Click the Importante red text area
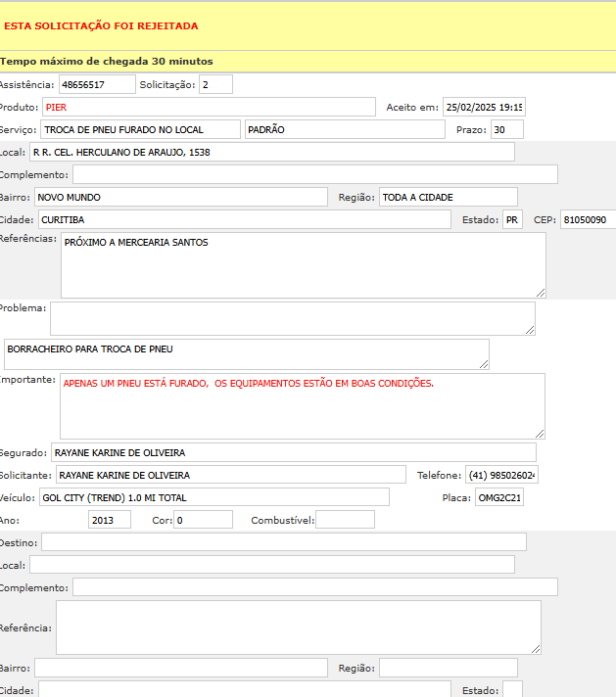Screen dimensions: 616x697 (302, 405)
